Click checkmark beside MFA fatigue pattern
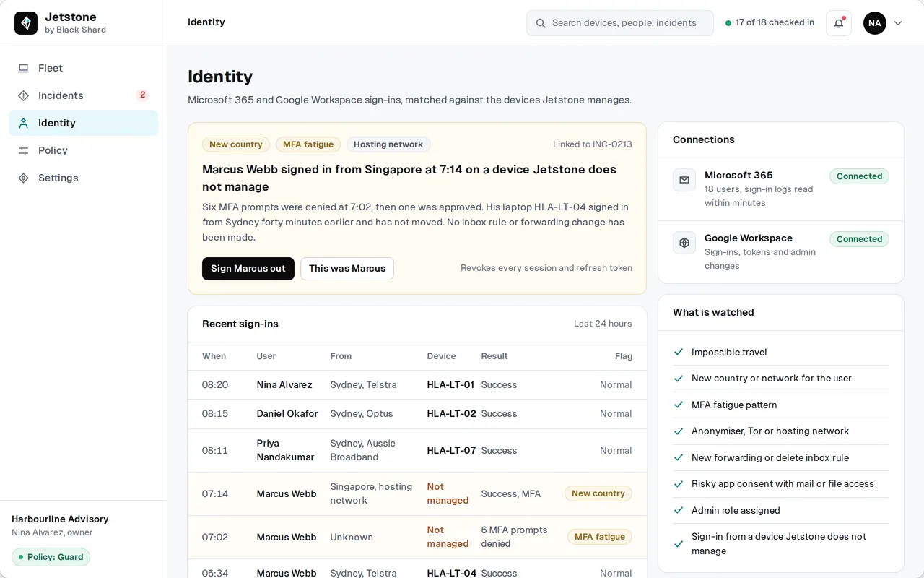 [x=679, y=405]
